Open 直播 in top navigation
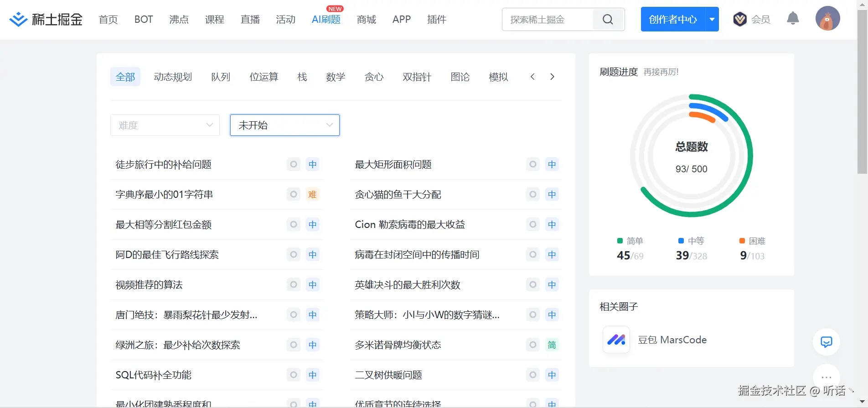The image size is (868, 408). 250,19
